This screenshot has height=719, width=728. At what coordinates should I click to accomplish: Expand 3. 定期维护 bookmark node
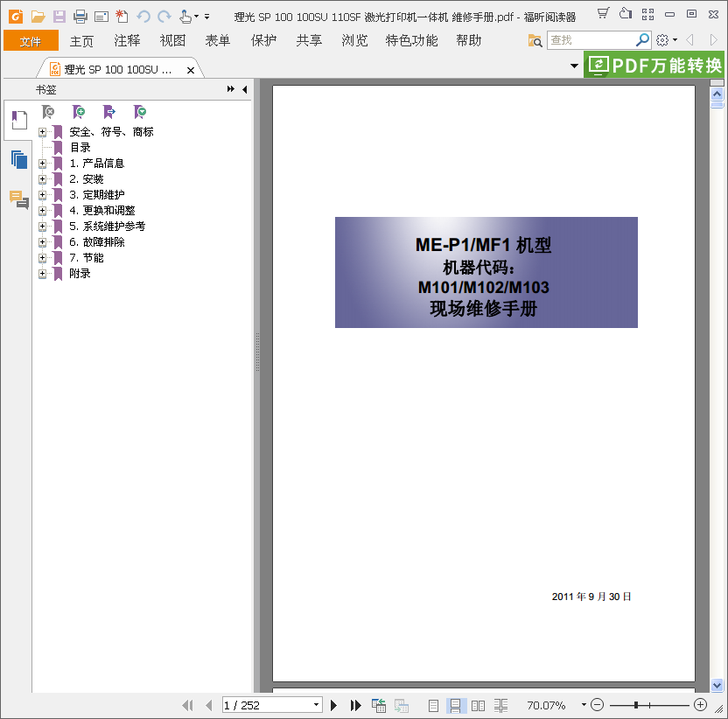point(42,195)
